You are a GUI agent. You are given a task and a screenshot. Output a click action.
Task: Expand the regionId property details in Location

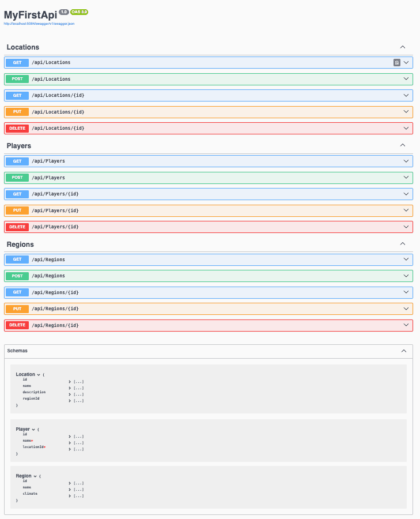[x=70, y=400]
